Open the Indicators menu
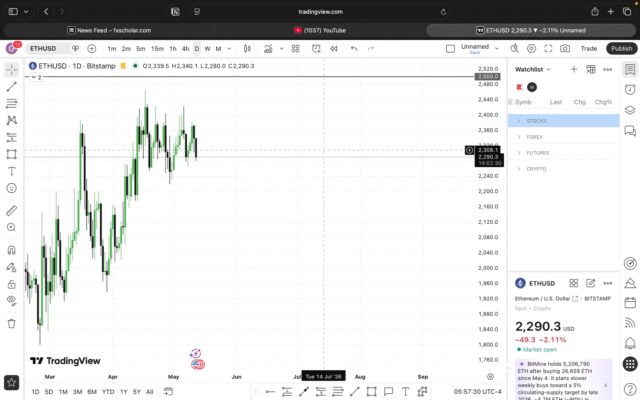640x400 pixels. [x=268, y=49]
